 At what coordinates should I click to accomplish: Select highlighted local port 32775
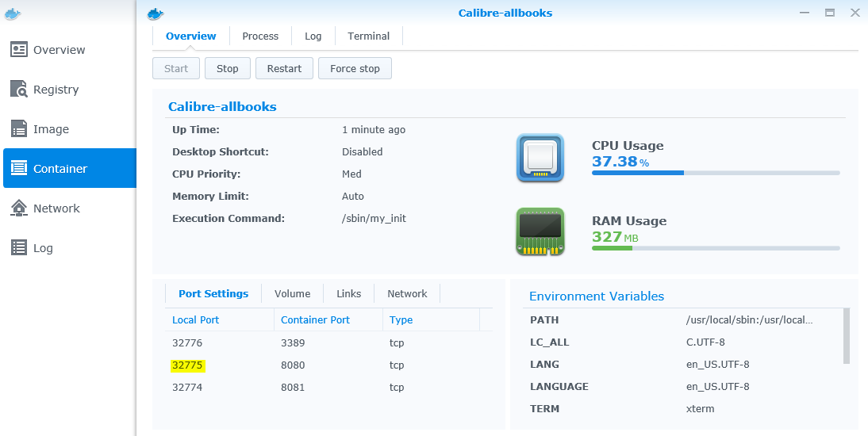[187, 365]
